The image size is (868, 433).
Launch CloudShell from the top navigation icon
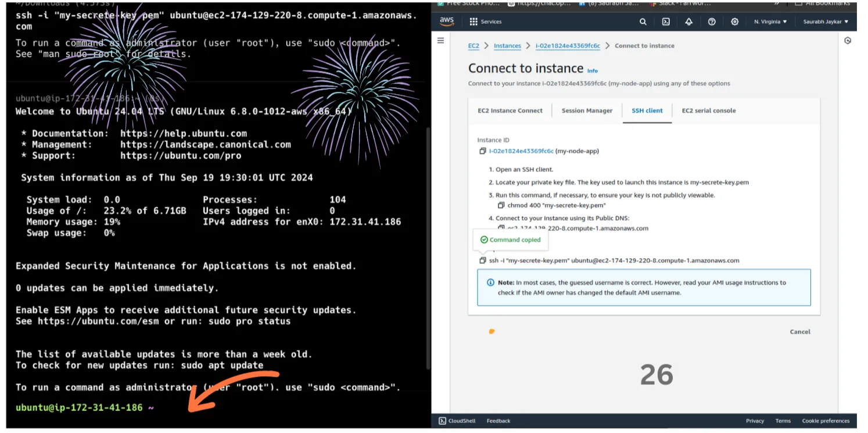coord(666,22)
